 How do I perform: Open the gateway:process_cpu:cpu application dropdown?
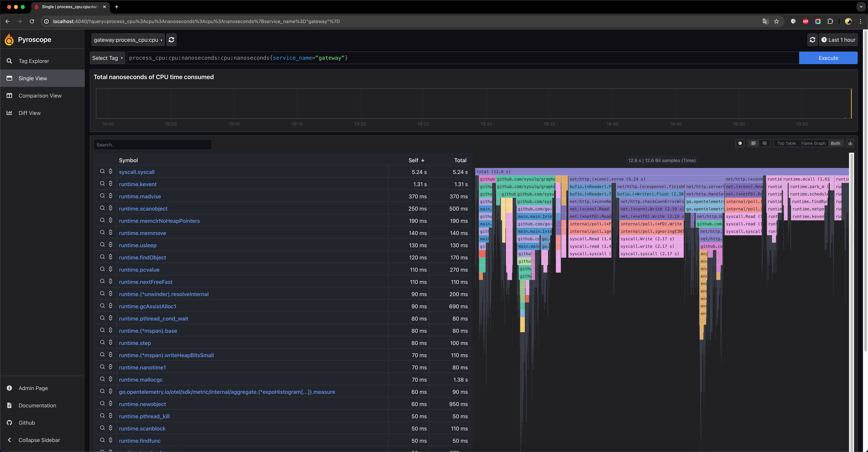click(x=128, y=40)
